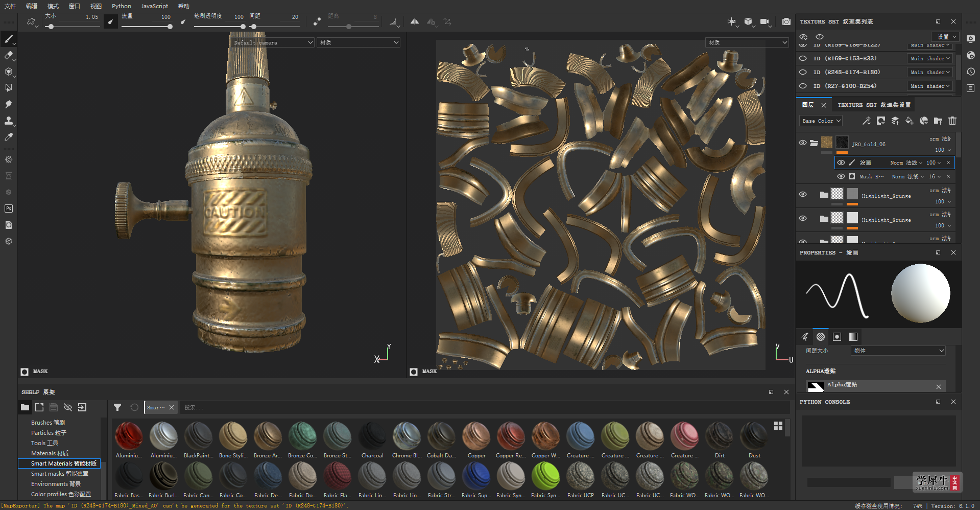Add a new paint layer with stack-plus icon

click(x=895, y=121)
